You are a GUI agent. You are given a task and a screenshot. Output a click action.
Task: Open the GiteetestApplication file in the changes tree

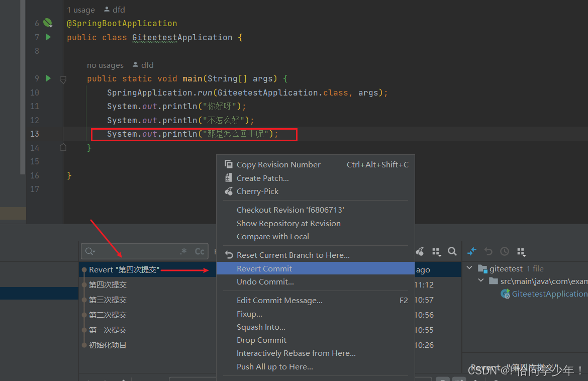pyautogui.click(x=544, y=294)
